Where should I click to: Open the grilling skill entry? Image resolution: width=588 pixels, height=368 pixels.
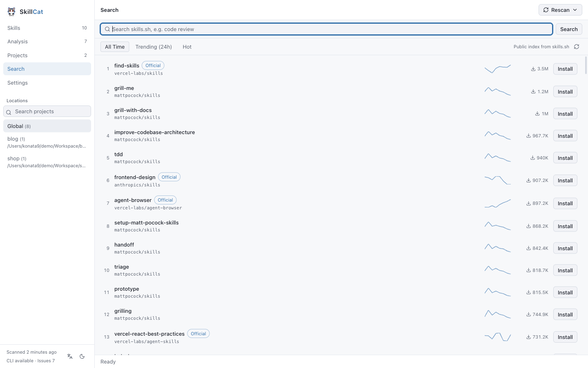[123, 311]
